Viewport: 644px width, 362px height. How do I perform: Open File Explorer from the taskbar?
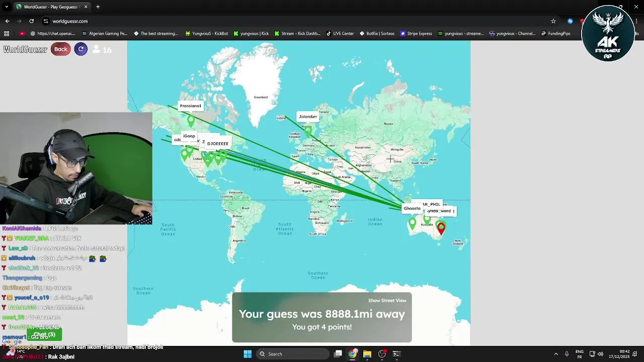(367, 354)
